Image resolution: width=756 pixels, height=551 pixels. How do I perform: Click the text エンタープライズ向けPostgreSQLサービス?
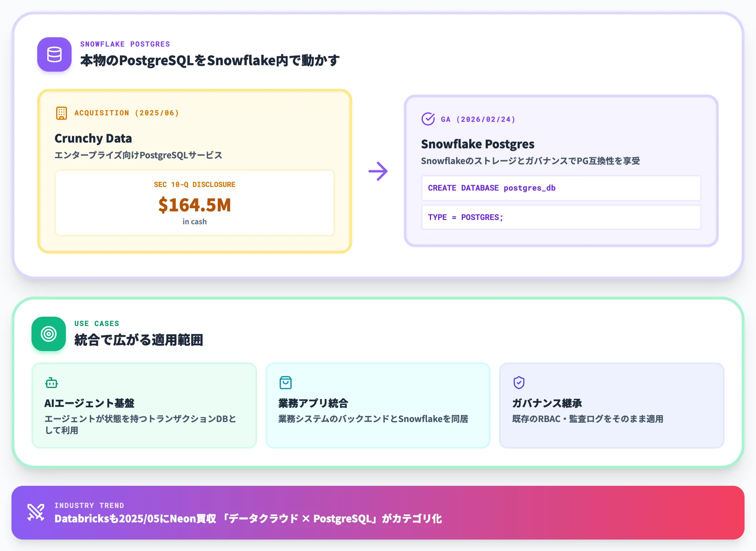(139, 155)
